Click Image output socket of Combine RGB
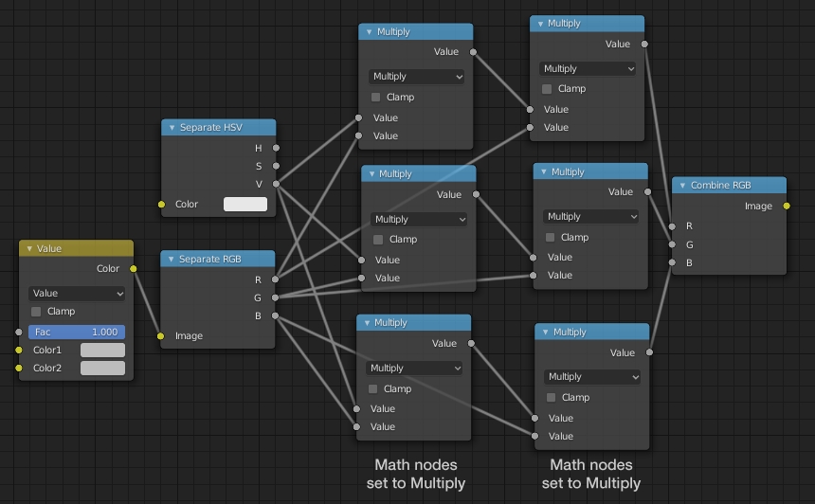Image resolution: width=815 pixels, height=504 pixels. point(787,207)
